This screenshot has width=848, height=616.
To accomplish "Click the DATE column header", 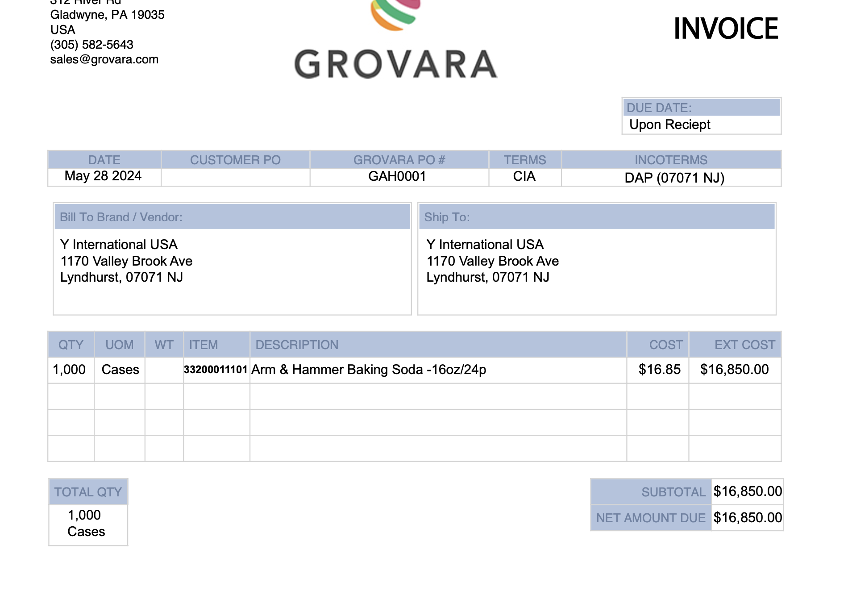I will point(104,160).
